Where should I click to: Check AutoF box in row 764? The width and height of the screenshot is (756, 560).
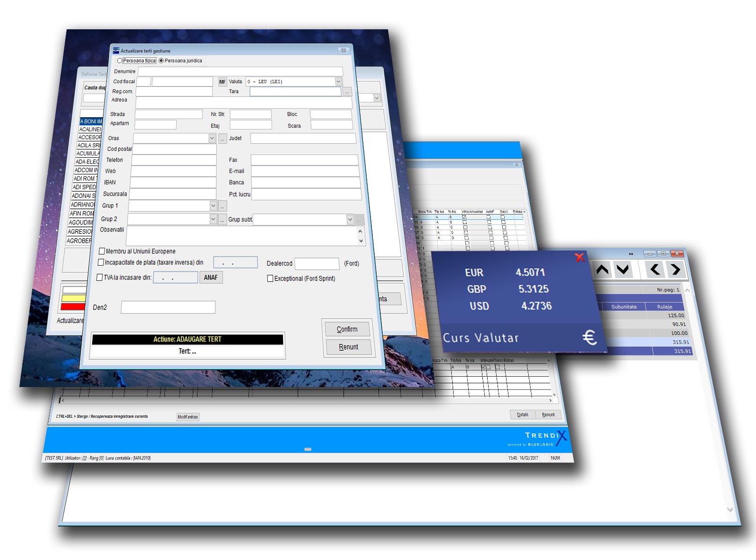click(x=489, y=217)
